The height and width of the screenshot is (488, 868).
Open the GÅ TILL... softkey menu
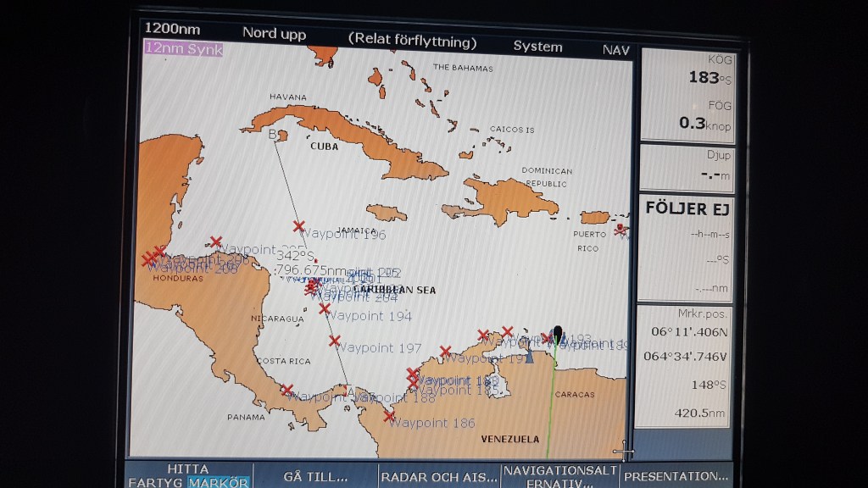pos(315,476)
